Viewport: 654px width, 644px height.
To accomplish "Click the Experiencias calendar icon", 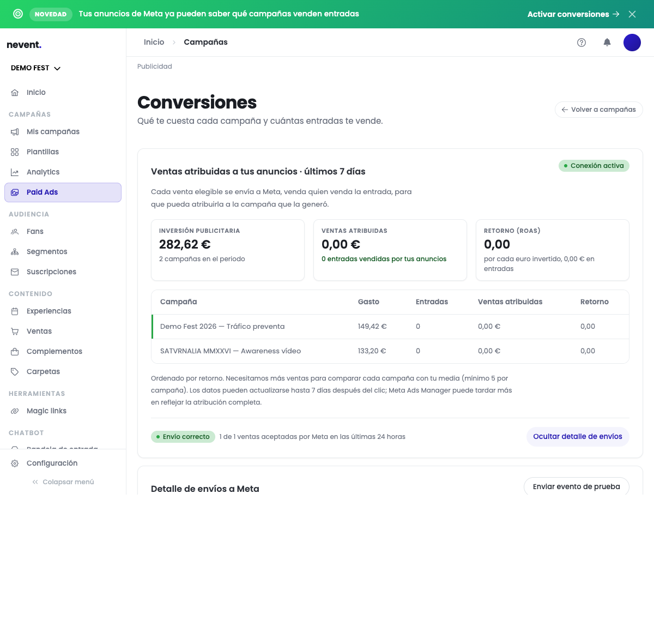I will tap(15, 311).
